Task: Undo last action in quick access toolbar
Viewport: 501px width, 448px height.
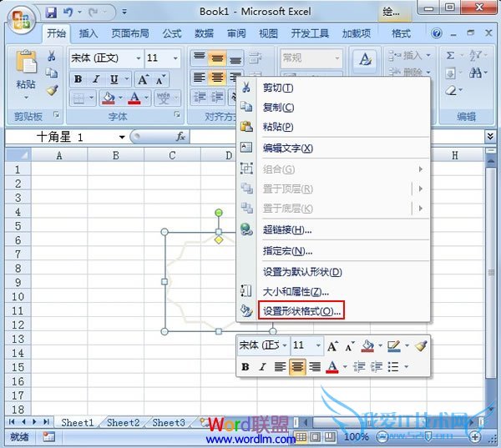Action: (68, 13)
